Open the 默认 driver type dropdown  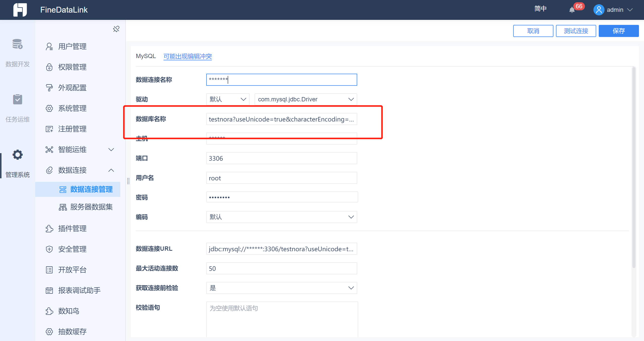click(227, 99)
